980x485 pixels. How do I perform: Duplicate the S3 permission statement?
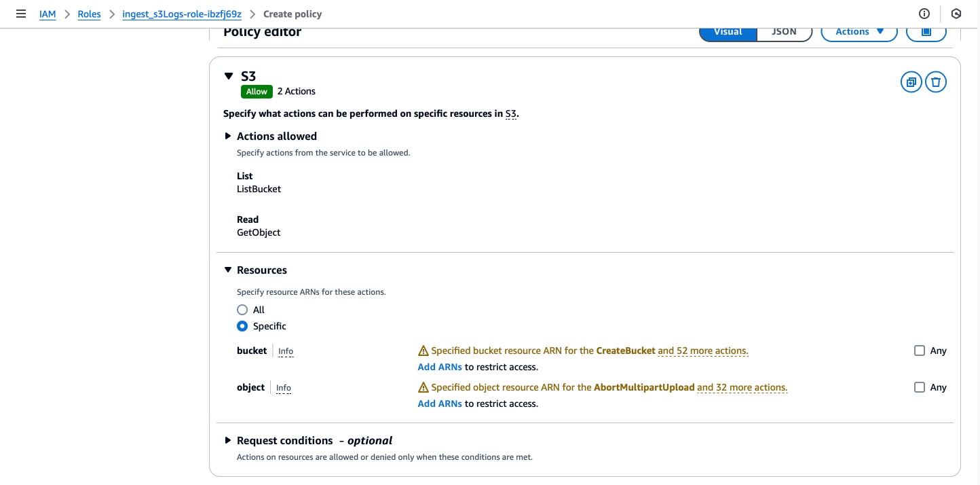point(911,82)
